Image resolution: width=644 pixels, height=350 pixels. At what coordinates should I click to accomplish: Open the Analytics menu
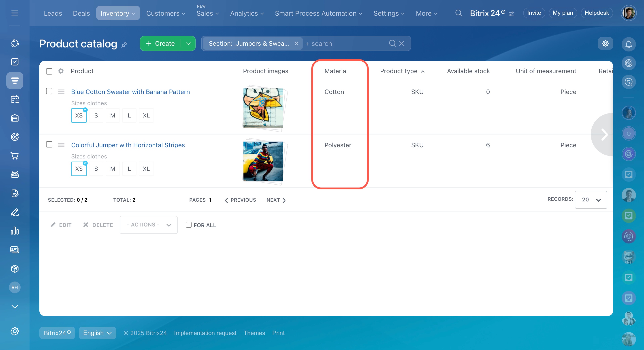click(x=247, y=13)
